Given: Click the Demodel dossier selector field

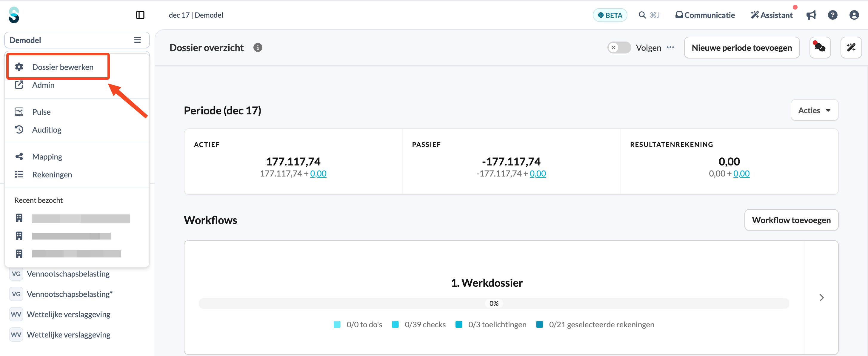Looking at the screenshot, I should point(77,40).
